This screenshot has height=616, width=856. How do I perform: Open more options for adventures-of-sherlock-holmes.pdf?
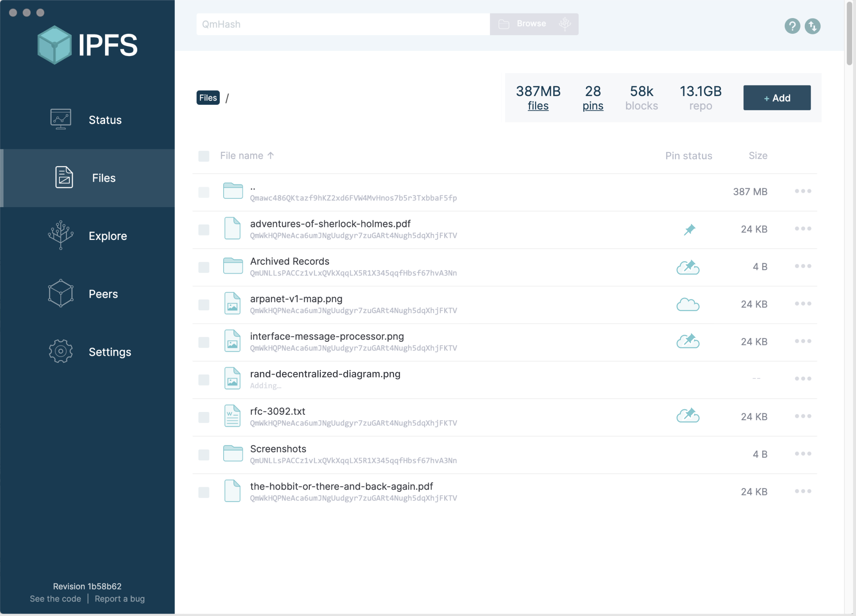point(803,228)
